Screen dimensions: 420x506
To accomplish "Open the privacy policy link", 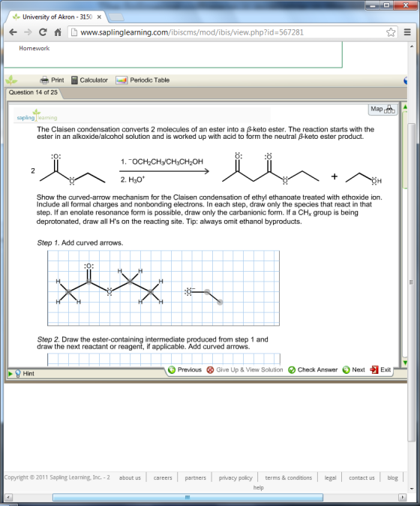I will point(235,477).
